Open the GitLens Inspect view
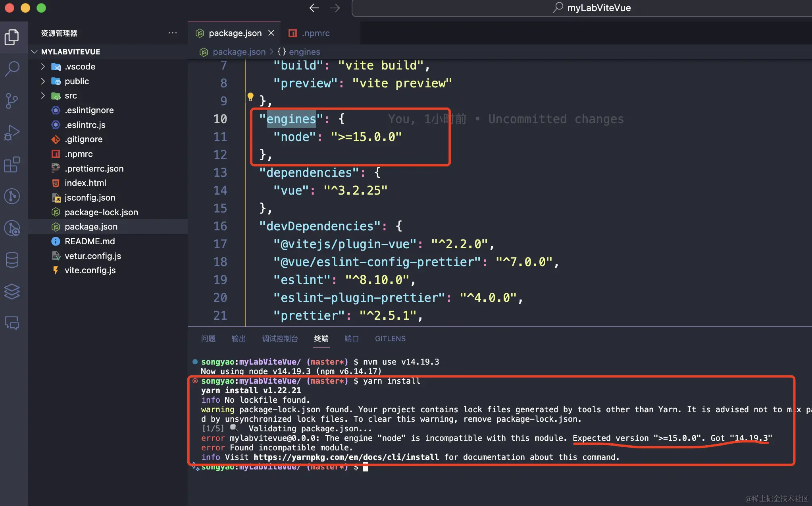 [x=12, y=228]
